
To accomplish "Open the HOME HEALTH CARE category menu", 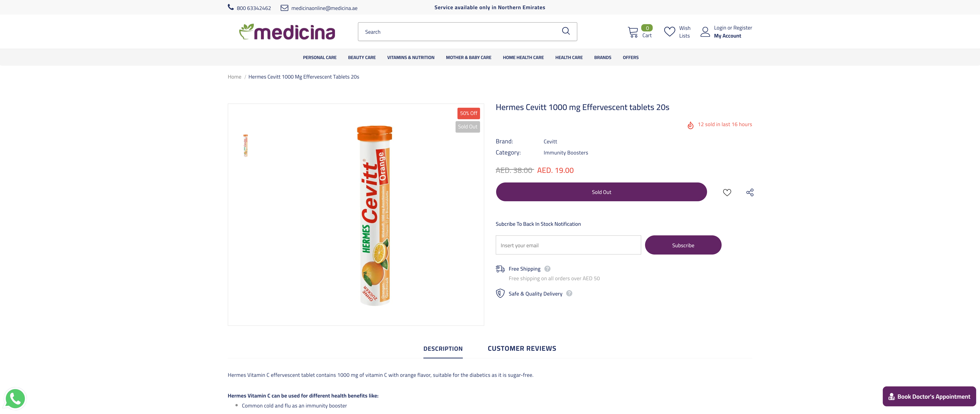I will 523,57.
